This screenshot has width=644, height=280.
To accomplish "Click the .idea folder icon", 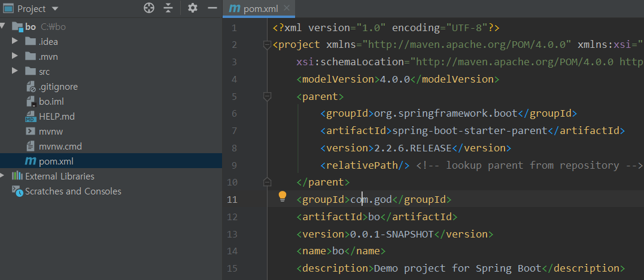I will coord(31,41).
